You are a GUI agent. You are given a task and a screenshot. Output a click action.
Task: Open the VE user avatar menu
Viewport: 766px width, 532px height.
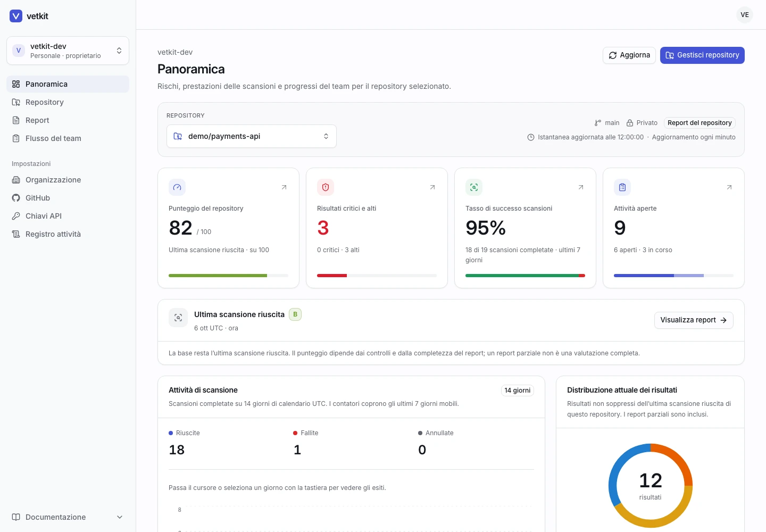745,15
